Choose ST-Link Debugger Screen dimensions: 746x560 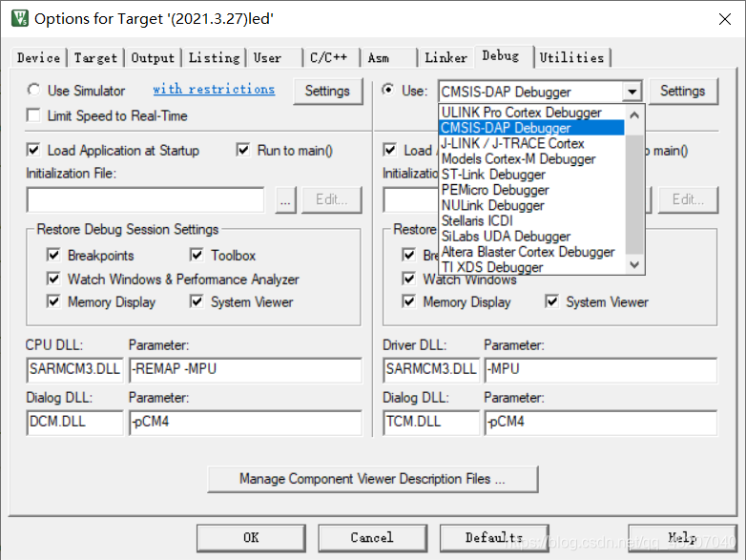531,175
